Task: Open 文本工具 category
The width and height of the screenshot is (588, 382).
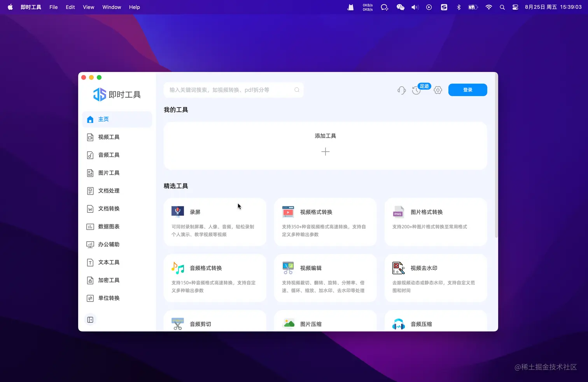Action: pyautogui.click(x=117, y=263)
